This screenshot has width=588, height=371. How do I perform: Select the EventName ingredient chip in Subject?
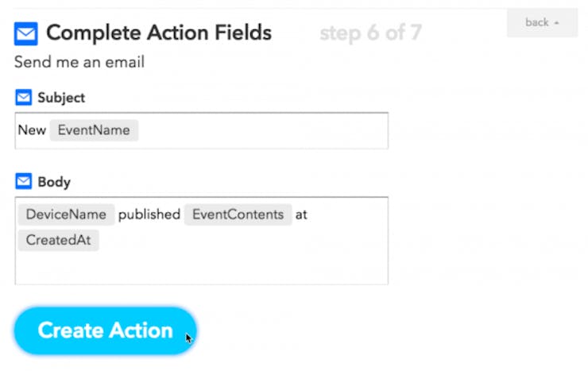[x=94, y=130]
